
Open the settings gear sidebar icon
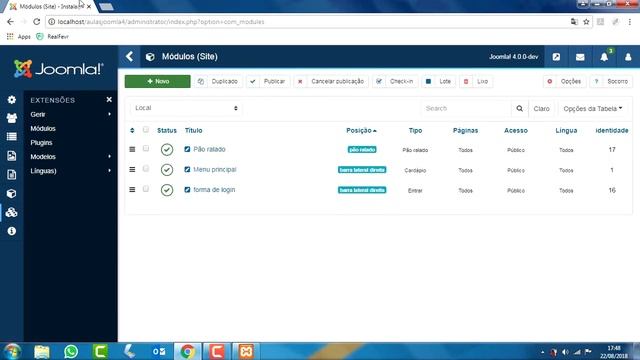click(x=11, y=100)
